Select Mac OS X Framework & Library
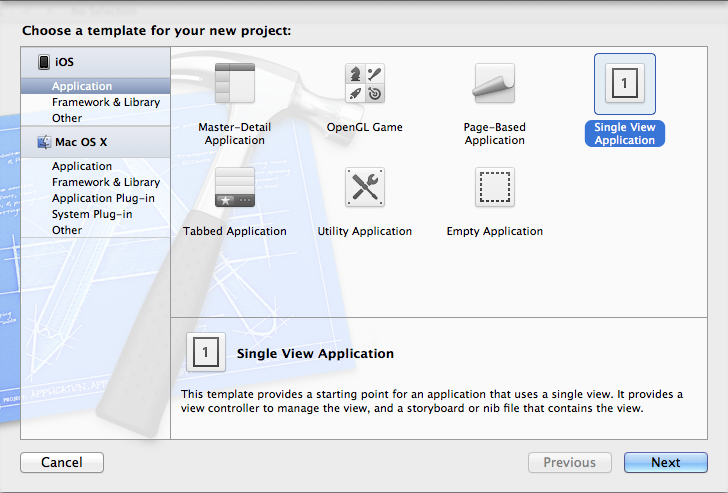This screenshot has width=728, height=493. [106, 182]
